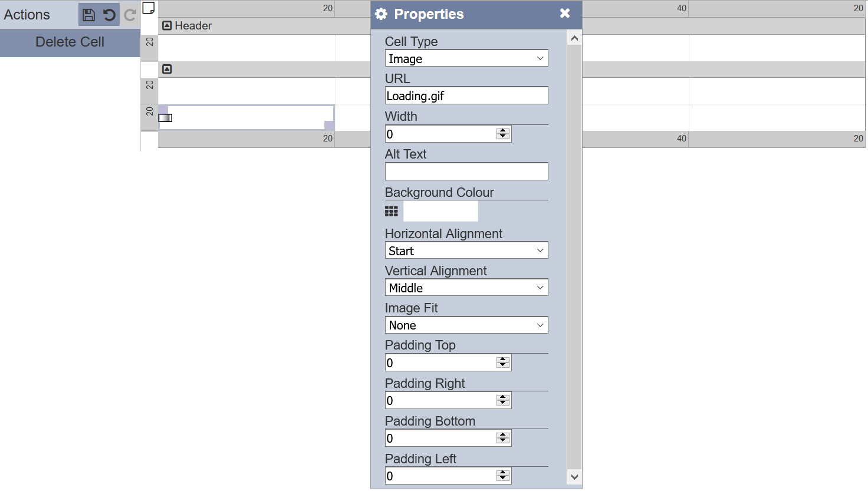
Task: Click the undo arrow icon
Action: tap(110, 15)
